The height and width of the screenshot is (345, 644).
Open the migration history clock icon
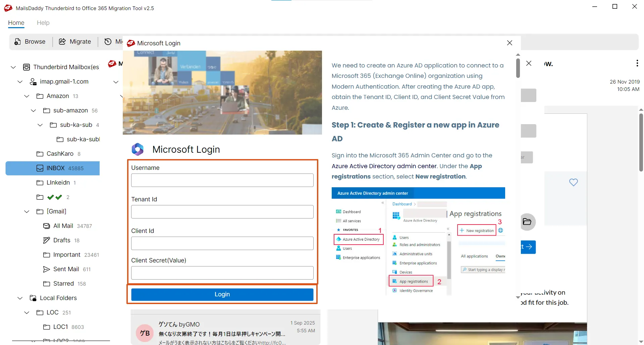click(108, 41)
